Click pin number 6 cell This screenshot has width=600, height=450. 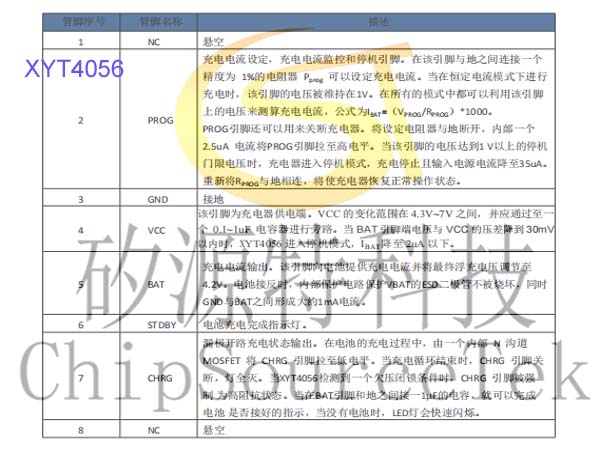click(x=81, y=325)
